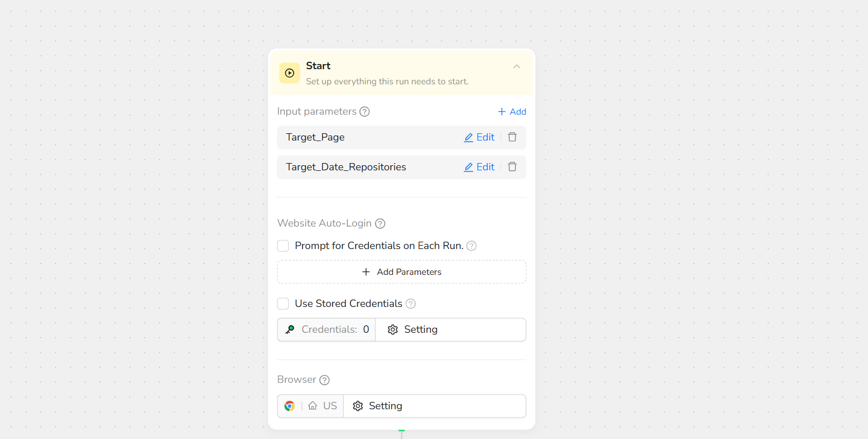Viewport: 868px width, 439px height.
Task: Add a new input parameter
Action: point(512,112)
